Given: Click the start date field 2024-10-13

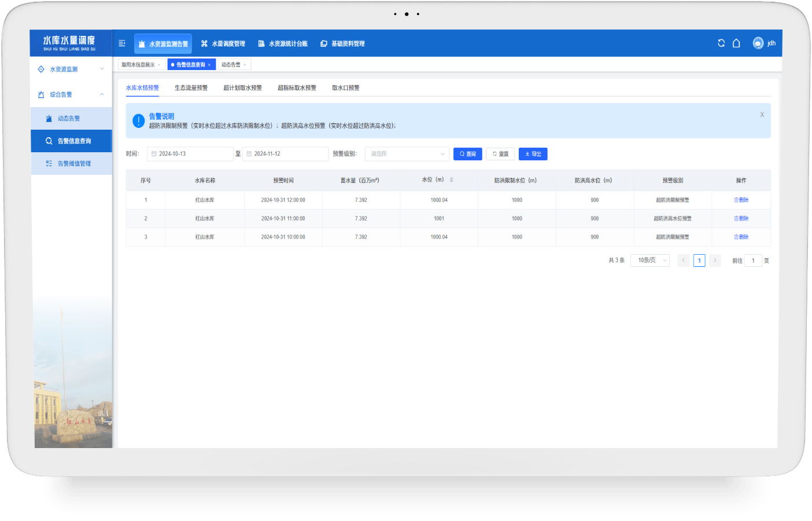Looking at the screenshot, I should [x=190, y=154].
